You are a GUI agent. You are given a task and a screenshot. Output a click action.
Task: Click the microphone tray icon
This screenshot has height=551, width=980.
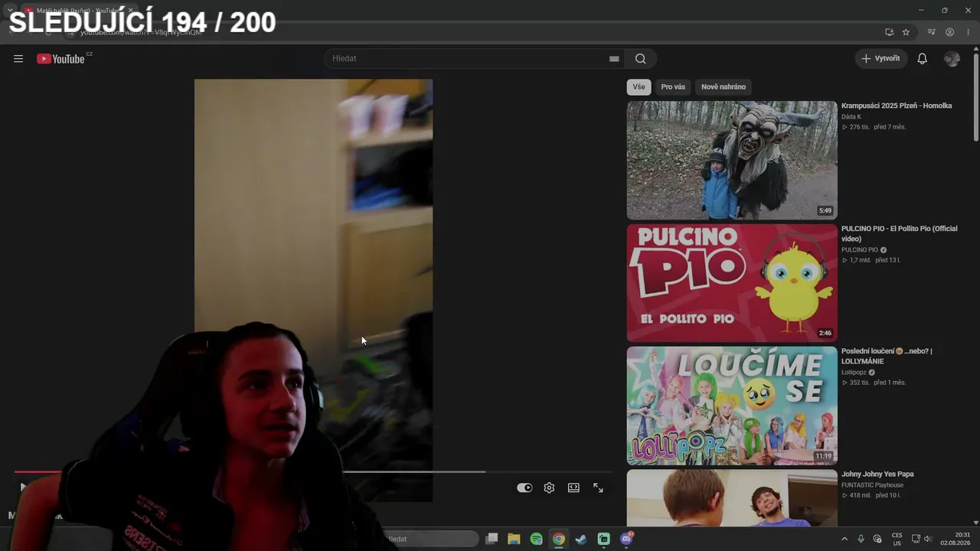(x=861, y=539)
